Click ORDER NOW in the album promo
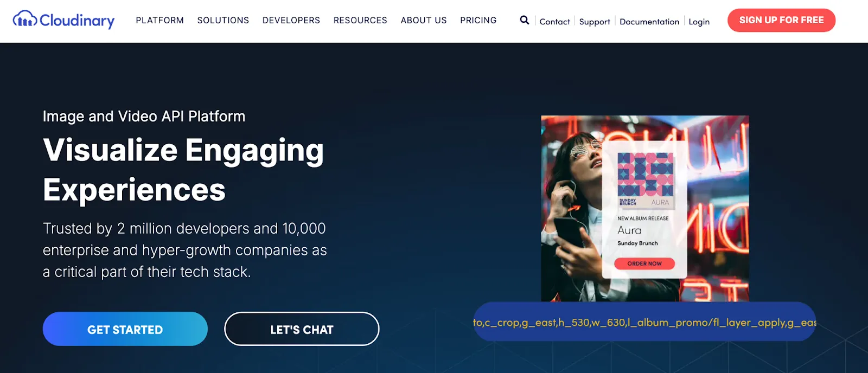The height and width of the screenshot is (373, 868). click(x=644, y=263)
